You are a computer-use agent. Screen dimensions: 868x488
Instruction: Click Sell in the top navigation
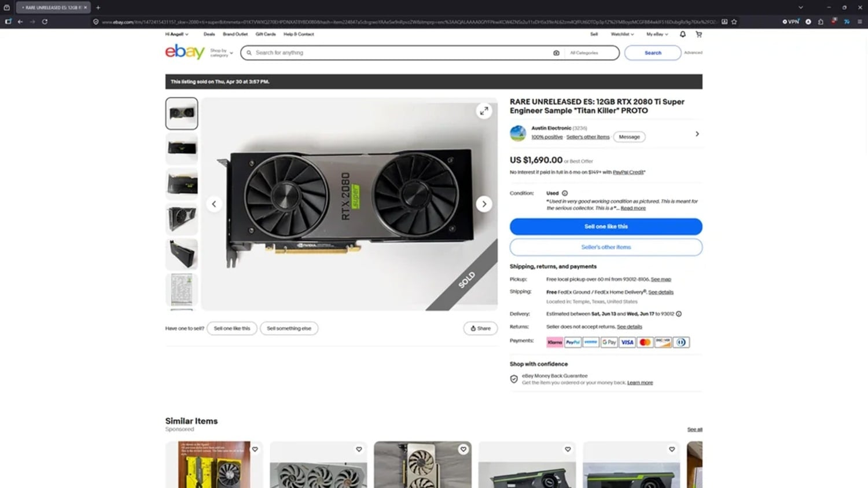click(x=594, y=34)
